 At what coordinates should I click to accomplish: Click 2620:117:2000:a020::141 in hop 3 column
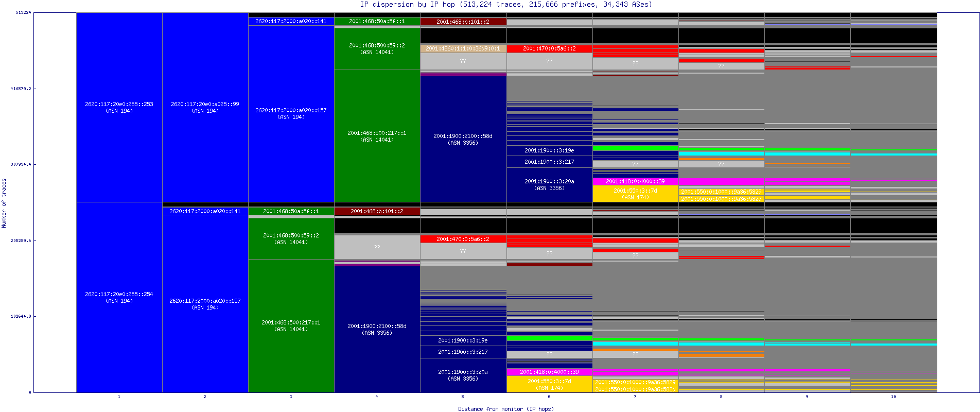click(x=291, y=21)
